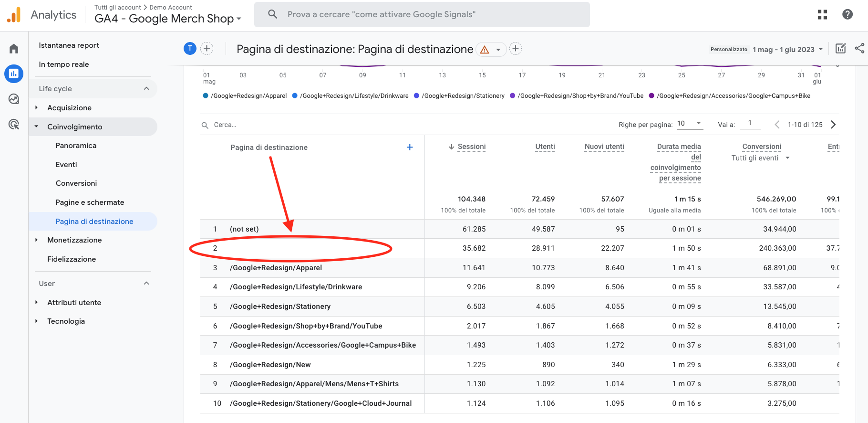Open the customize report pencil icon
This screenshot has height=423, width=868.
coord(841,49)
